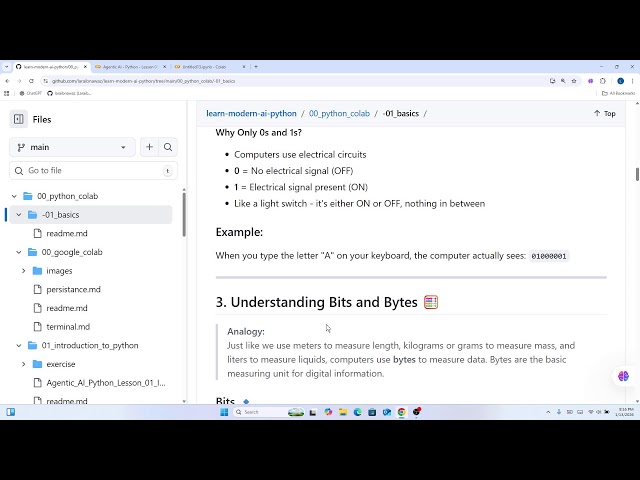640x480 pixels.
Task: Open a new browser tab
Action: point(256,67)
